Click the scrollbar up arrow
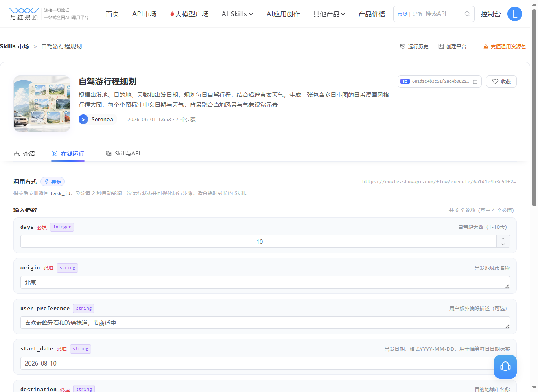Image resolution: width=538 pixels, height=392 pixels. [534, 4]
